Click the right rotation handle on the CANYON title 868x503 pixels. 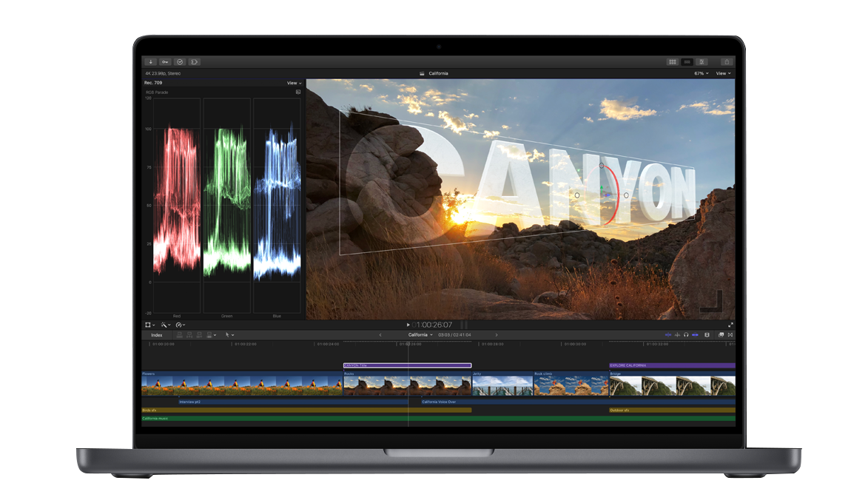(x=626, y=195)
